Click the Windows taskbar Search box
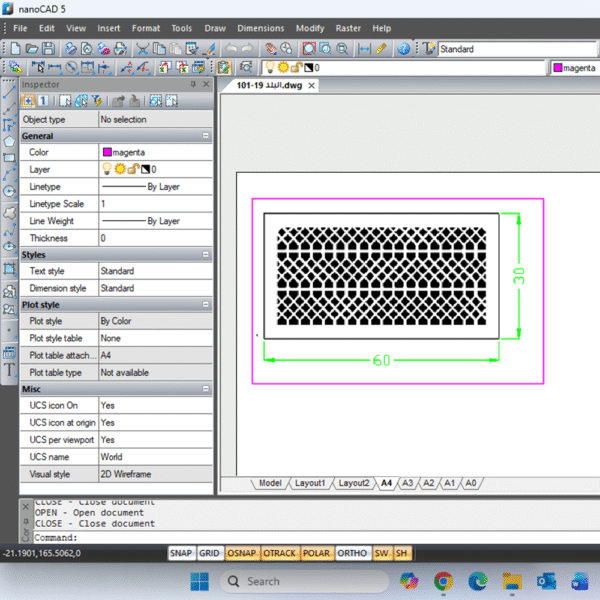 tap(290, 581)
